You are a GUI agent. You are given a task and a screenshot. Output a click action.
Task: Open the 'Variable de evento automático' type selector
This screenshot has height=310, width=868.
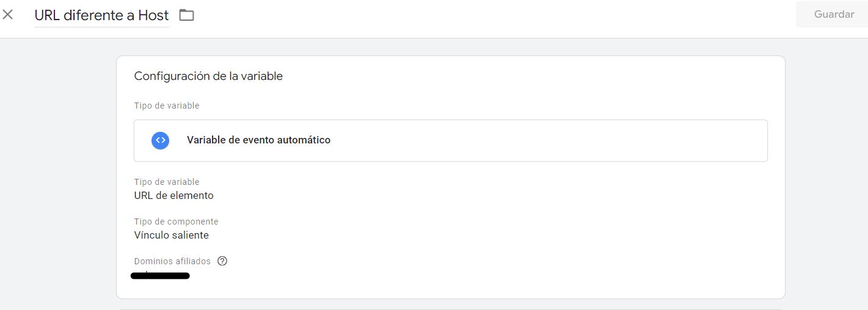click(450, 140)
